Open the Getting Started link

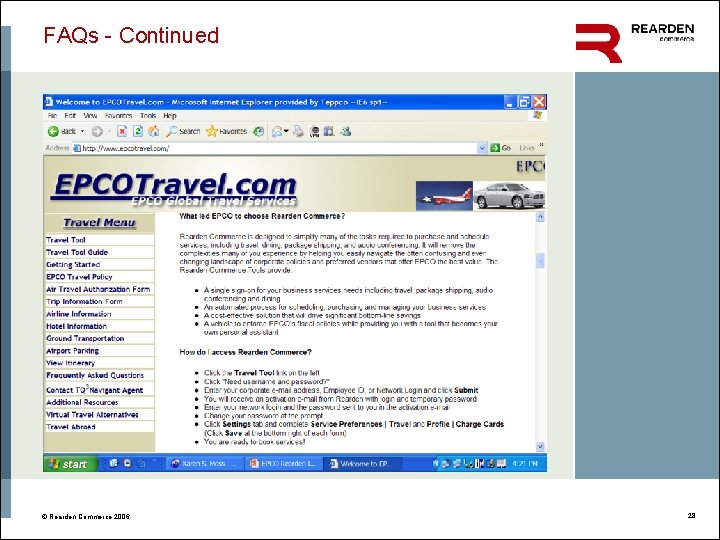[x=73, y=264]
